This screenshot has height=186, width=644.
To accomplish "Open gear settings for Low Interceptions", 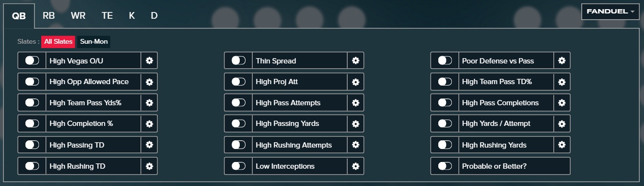I will pos(355,166).
